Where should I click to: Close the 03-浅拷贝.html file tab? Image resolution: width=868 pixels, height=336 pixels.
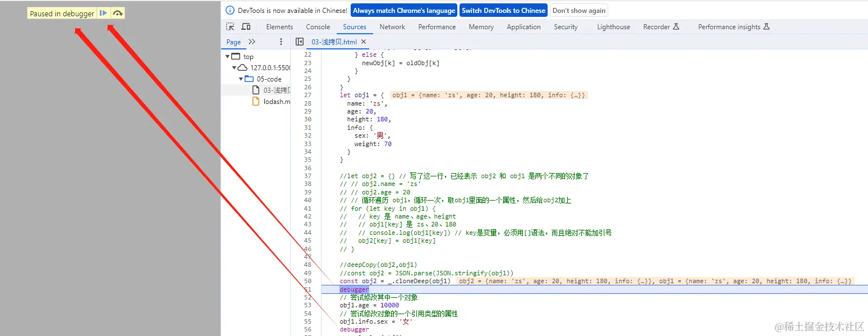[364, 42]
